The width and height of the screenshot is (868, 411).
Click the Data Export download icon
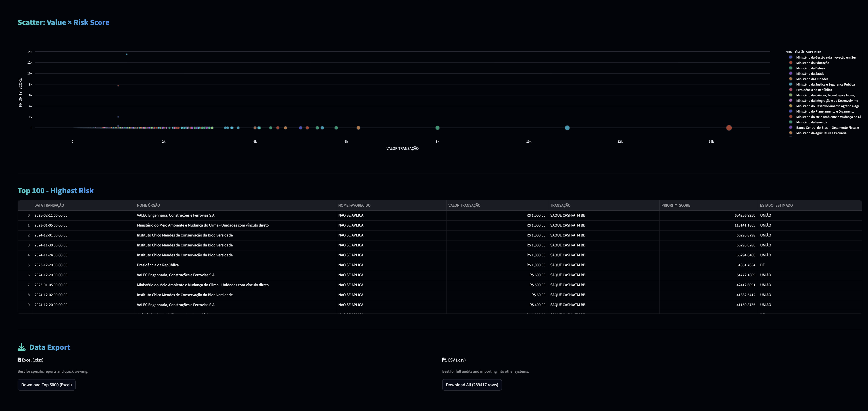coord(22,347)
